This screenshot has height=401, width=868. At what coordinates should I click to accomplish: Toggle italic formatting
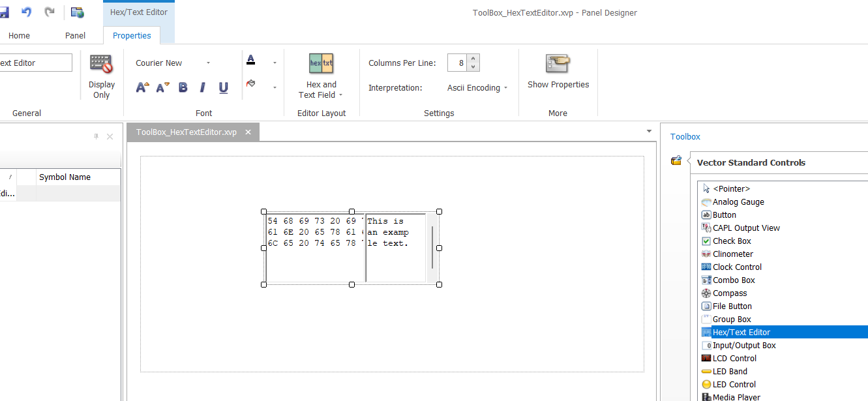(203, 87)
